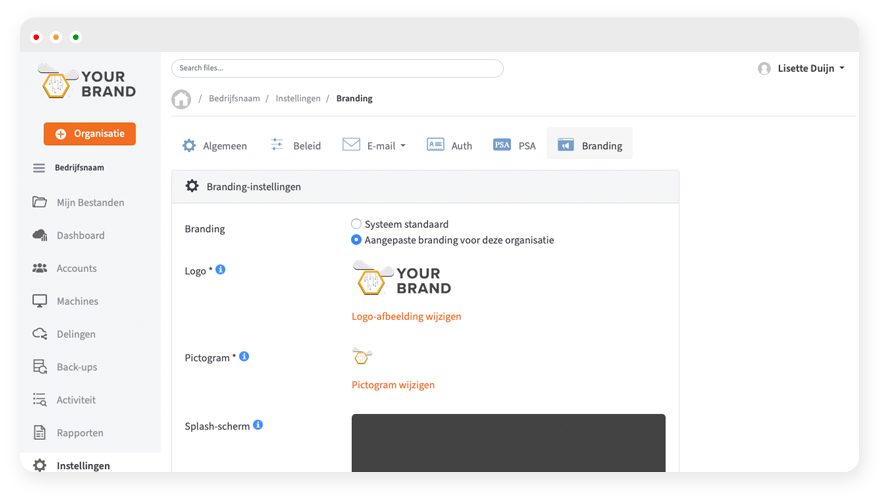Expand the E-mail tab dropdown arrow
886x502 pixels.
[403, 146]
